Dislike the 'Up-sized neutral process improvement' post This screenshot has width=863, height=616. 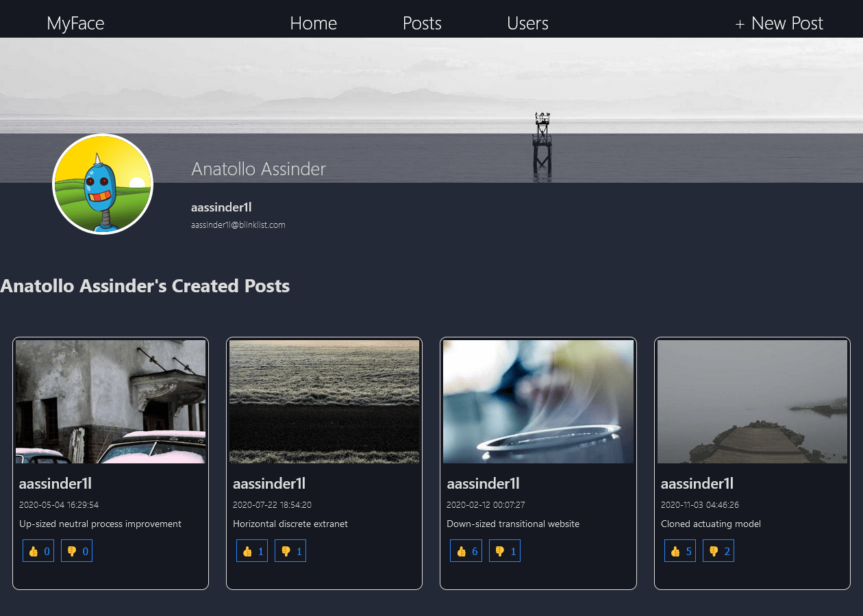click(77, 551)
